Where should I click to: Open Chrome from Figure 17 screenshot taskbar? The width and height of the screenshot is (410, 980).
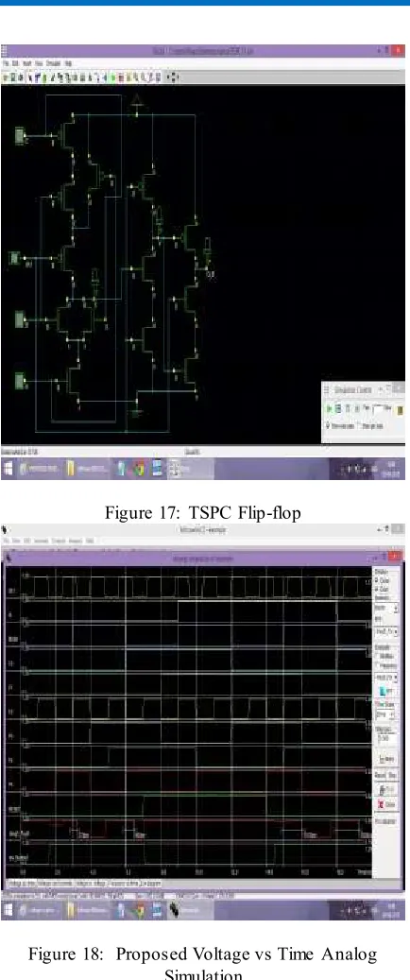click(139, 469)
